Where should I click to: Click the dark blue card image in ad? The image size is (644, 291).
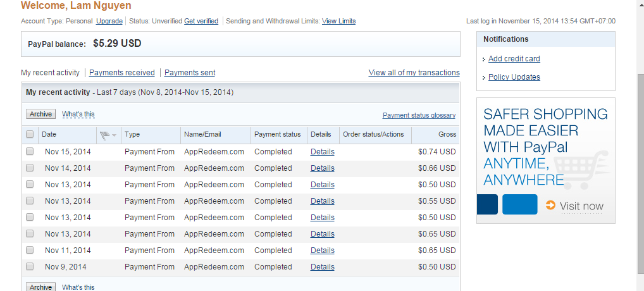489,204
